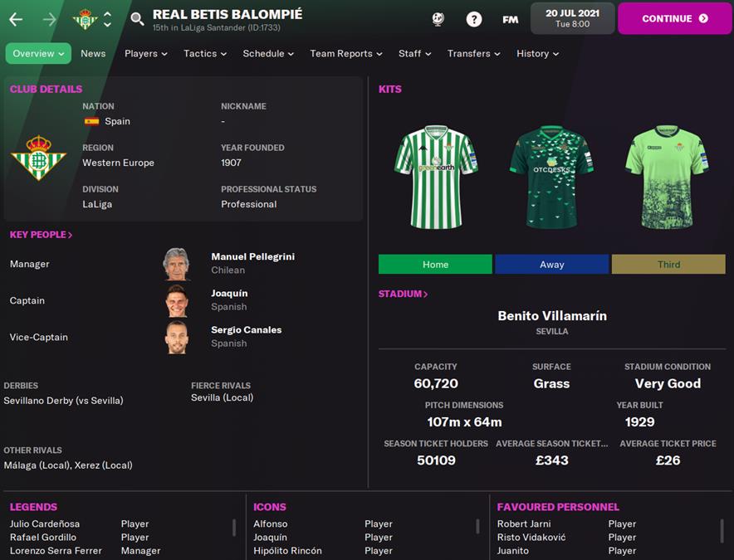The image size is (734, 560).
Task: Open Real Betis crest in header
Action: 85,19
